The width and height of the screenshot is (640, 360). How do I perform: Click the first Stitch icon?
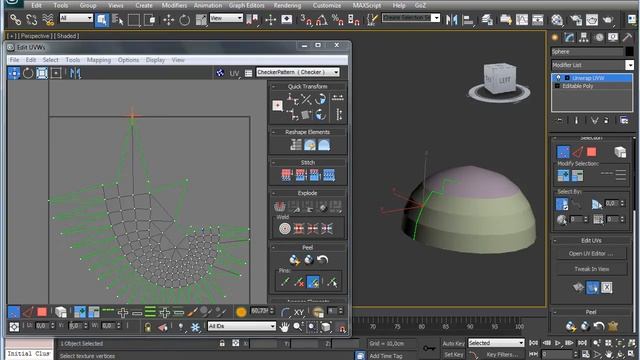pyautogui.click(x=287, y=175)
